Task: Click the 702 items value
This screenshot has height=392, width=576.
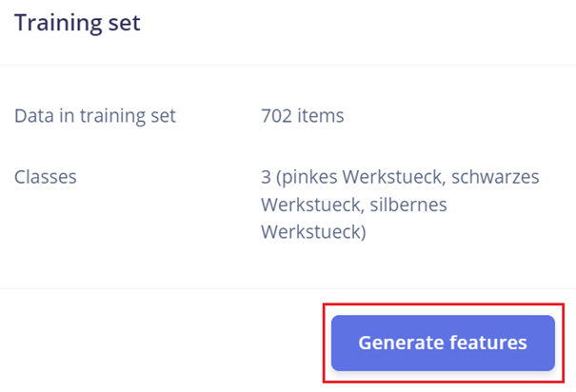Action: (x=302, y=117)
